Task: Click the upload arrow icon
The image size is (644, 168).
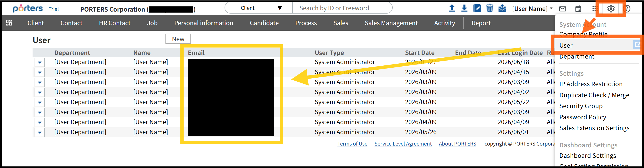Action: (x=452, y=8)
